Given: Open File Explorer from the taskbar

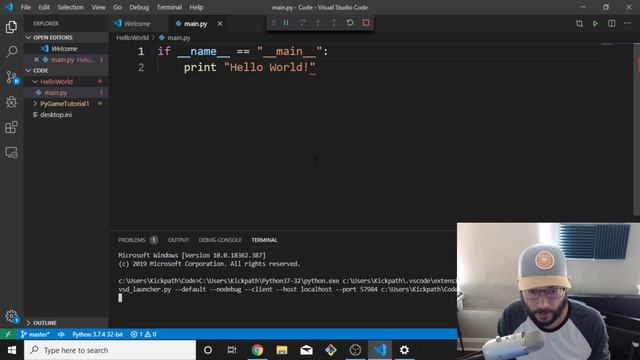Looking at the screenshot, I should (x=282, y=350).
